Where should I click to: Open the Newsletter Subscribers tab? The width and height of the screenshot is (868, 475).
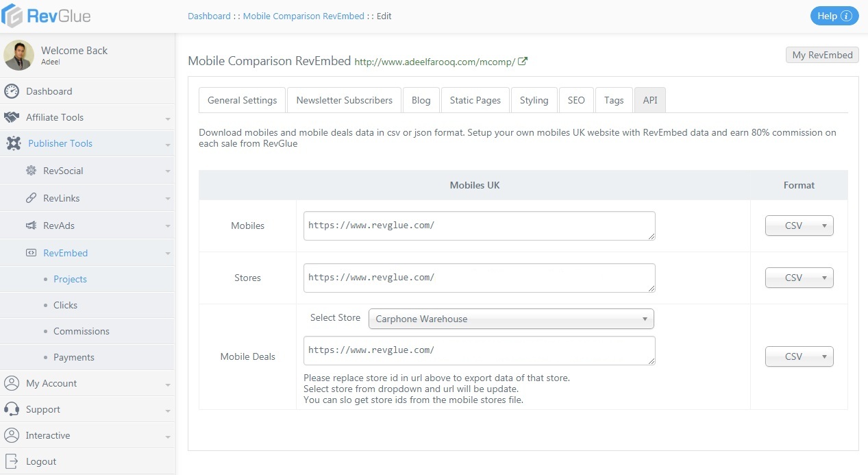(x=344, y=100)
